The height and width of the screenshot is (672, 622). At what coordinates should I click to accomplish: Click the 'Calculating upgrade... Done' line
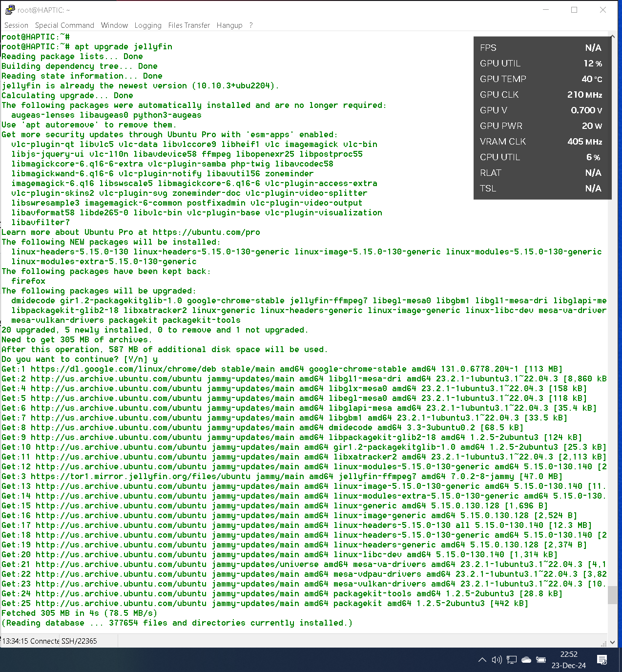[x=67, y=96]
